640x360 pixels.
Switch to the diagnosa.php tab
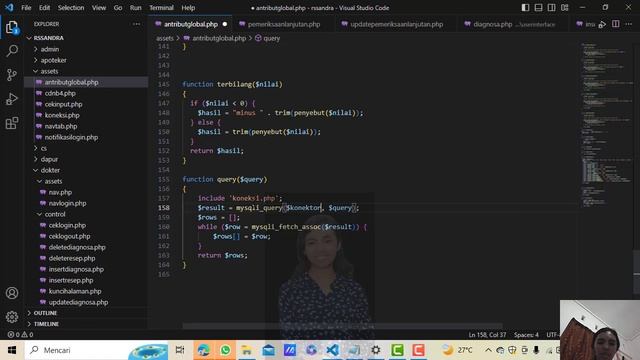pyautogui.click(x=513, y=24)
